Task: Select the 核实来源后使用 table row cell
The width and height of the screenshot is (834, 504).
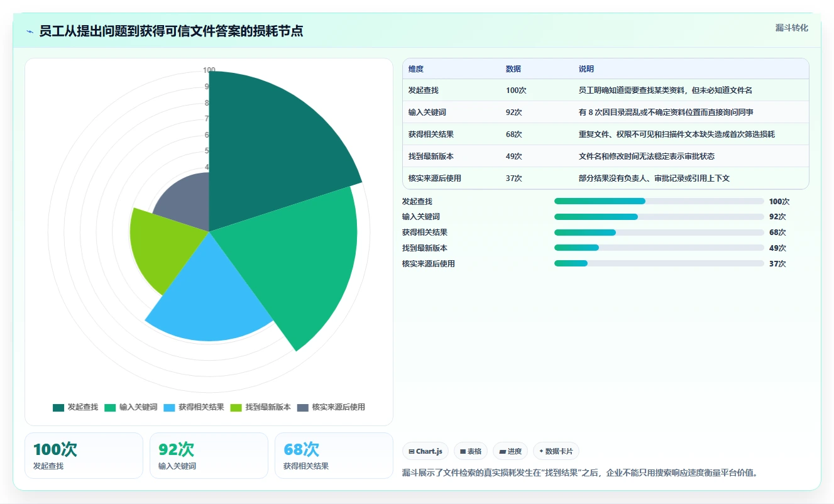Action: tap(435, 178)
